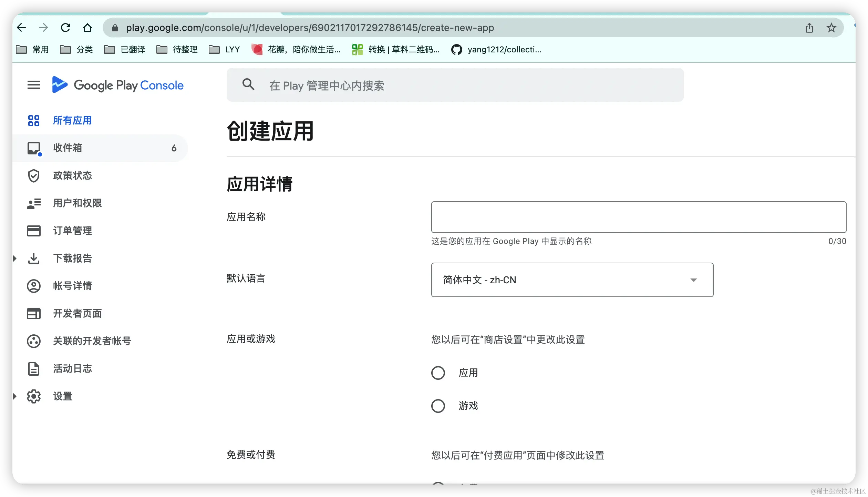Select 应用 as the app type
The width and height of the screenshot is (868, 497).
[438, 373]
